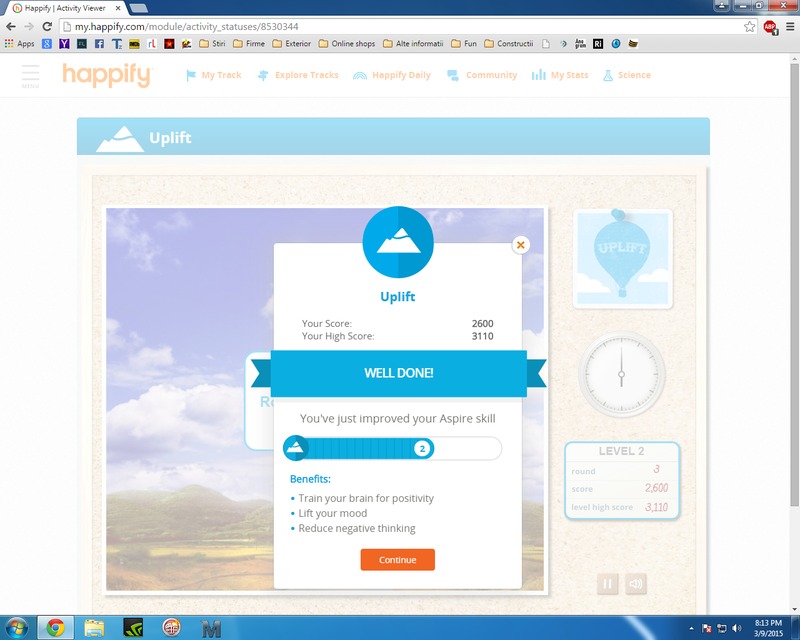Open Community in the navigation
This screenshot has width=800, height=640.
(482, 75)
